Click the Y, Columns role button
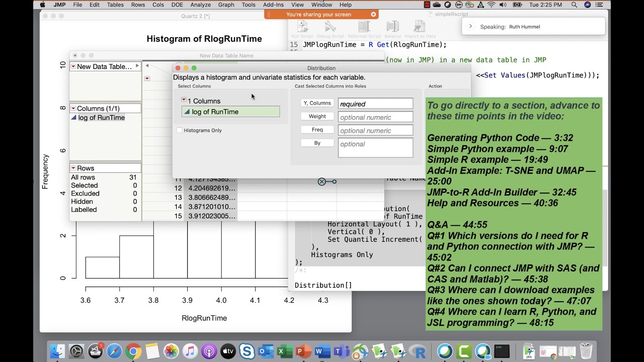 [317, 103]
